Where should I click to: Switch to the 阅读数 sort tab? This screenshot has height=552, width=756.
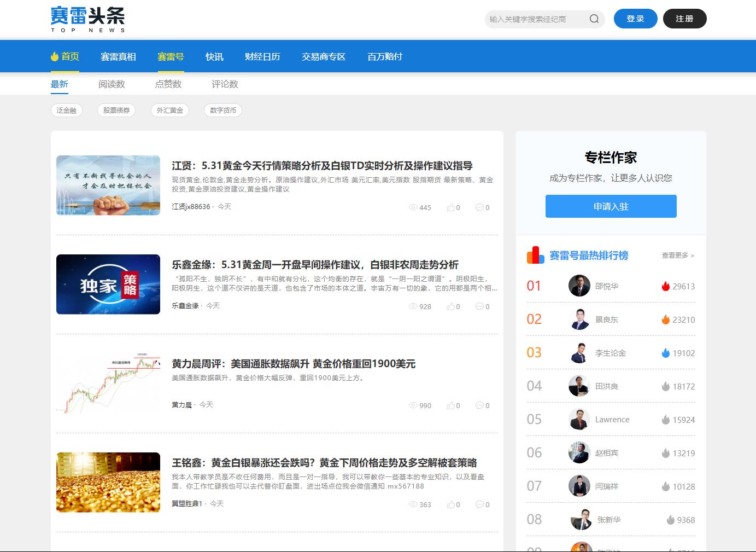click(112, 84)
